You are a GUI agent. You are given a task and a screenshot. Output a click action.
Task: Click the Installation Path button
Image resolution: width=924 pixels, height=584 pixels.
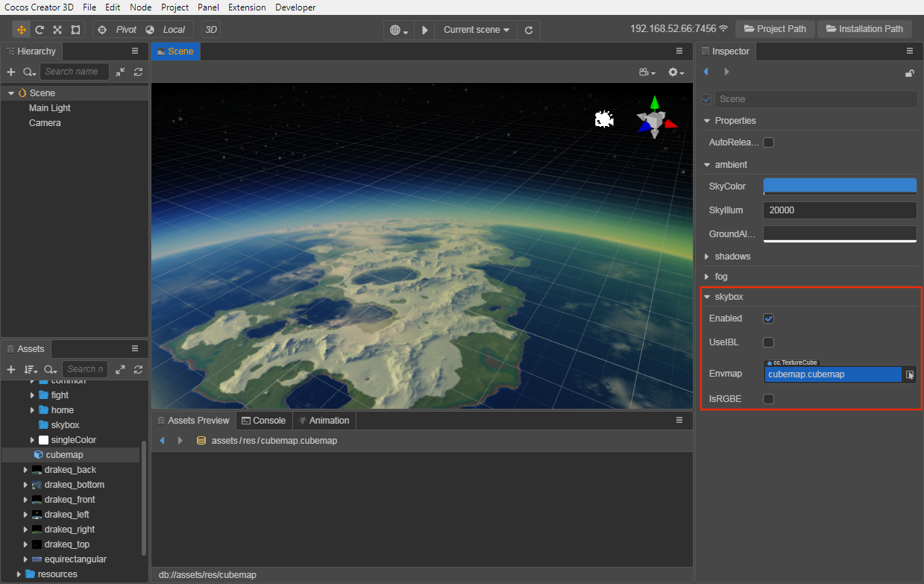(x=864, y=29)
